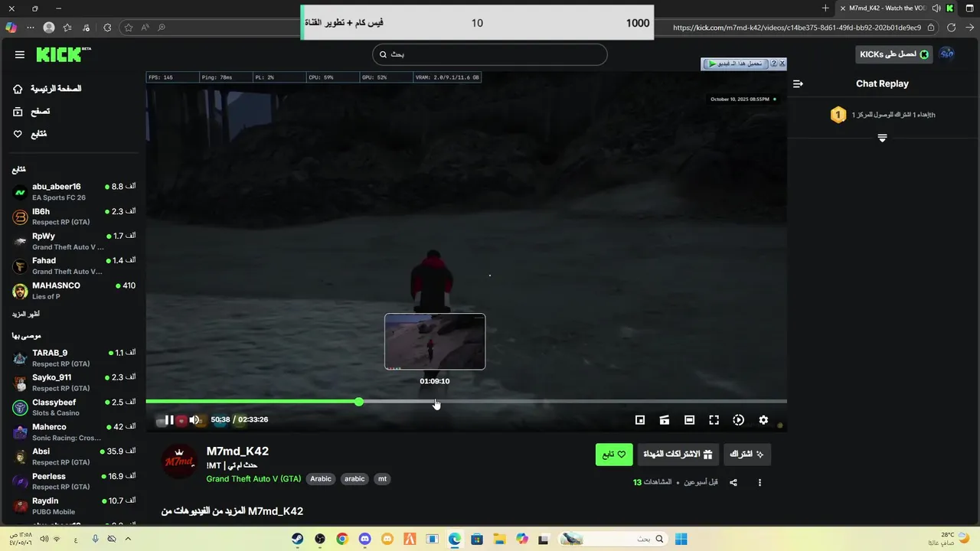This screenshot has height=551, width=980.
Task: Refresh the browser page
Action: pyautogui.click(x=951, y=28)
